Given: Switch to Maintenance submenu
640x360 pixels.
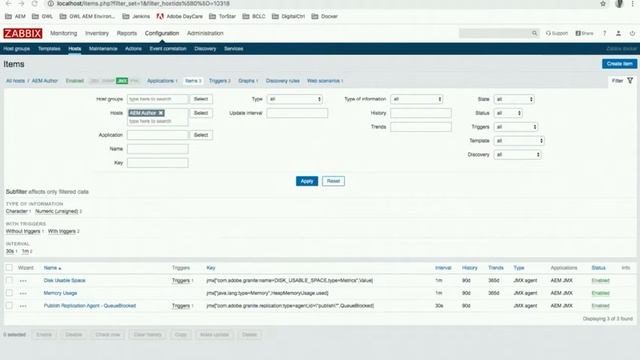Looking at the screenshot, I should [103, 49].
